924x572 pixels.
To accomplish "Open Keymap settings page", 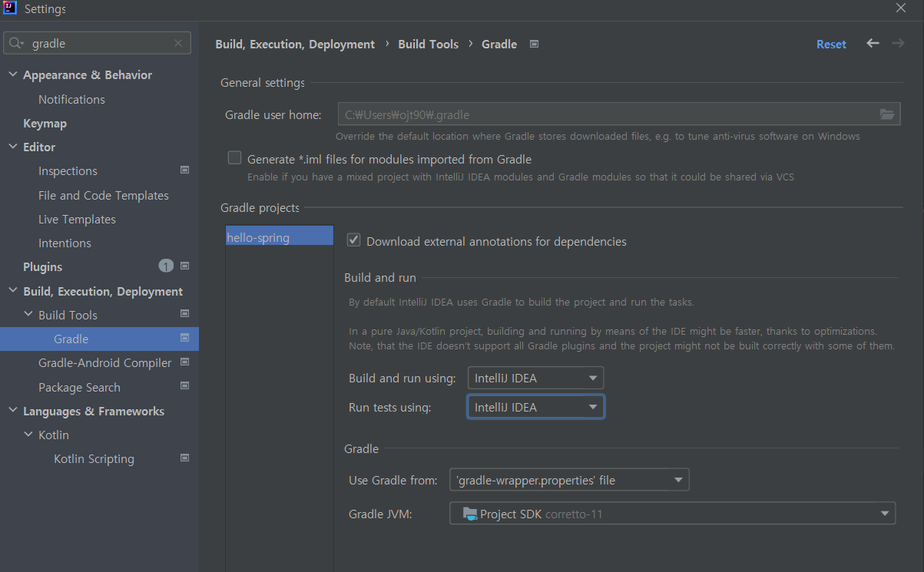I will pyautogui.click(x=45, y=123).
